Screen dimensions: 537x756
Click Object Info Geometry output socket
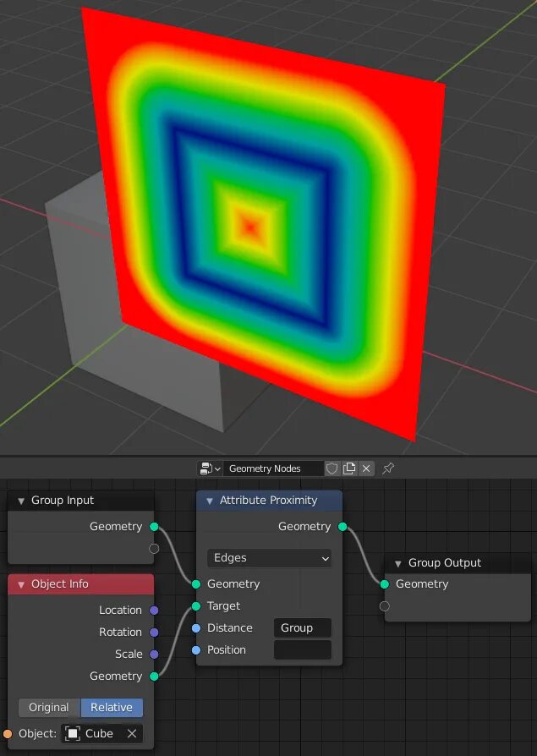[154, 677]
